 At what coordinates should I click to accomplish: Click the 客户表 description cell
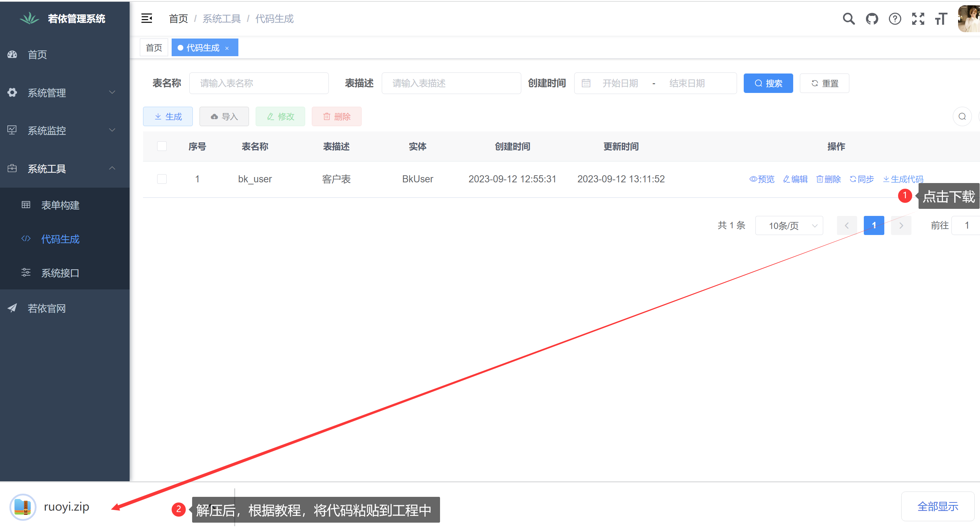tap(336, 179)
